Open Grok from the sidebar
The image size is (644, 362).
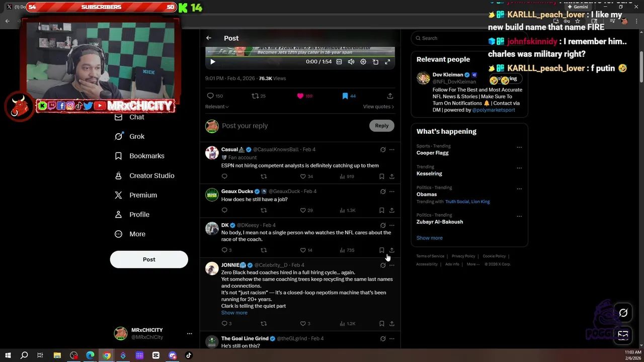(130, 136)
